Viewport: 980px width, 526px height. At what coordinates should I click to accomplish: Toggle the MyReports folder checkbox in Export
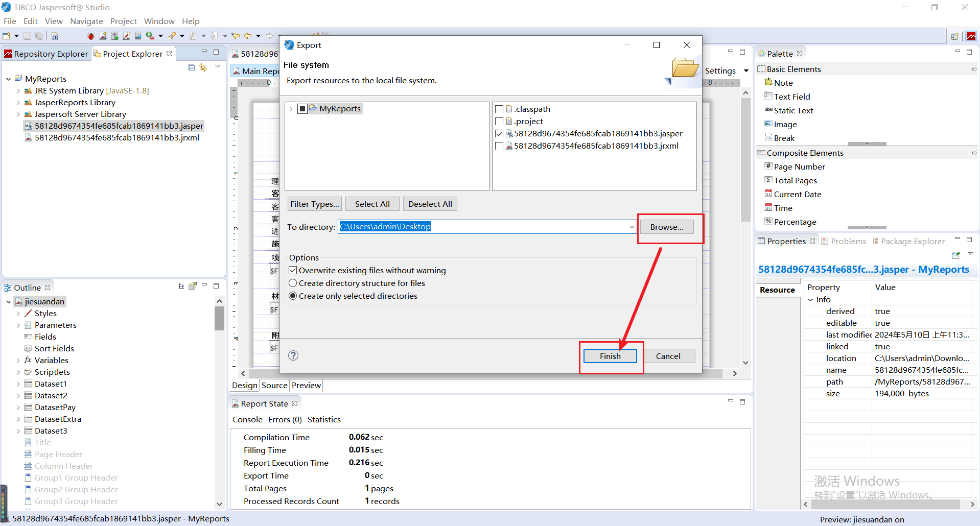tap(302, 108)
